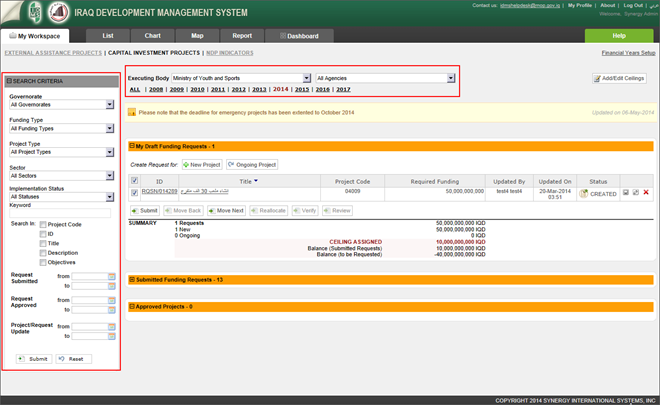Open calendar for Project/Request Update from date
Image resolution: width=660 pixels, height=405 pixels.
pyautogui.click(x=112, y=327)
